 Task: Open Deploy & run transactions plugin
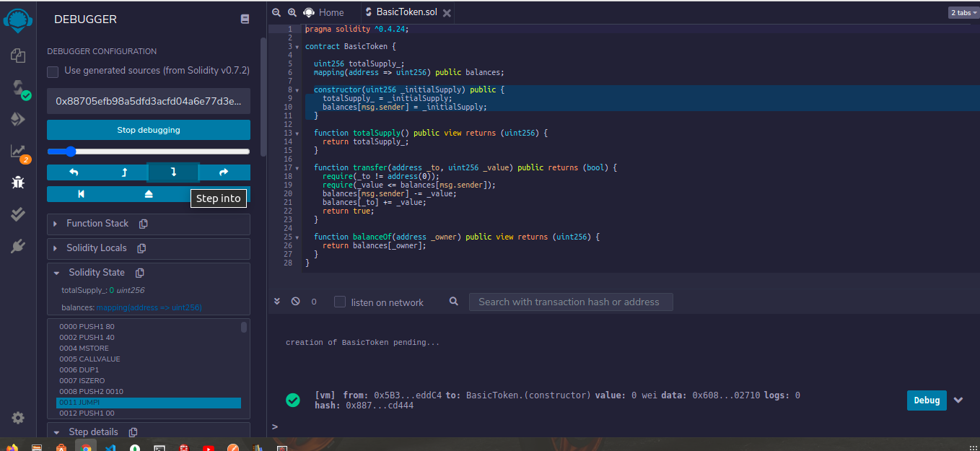pos(18,119)
